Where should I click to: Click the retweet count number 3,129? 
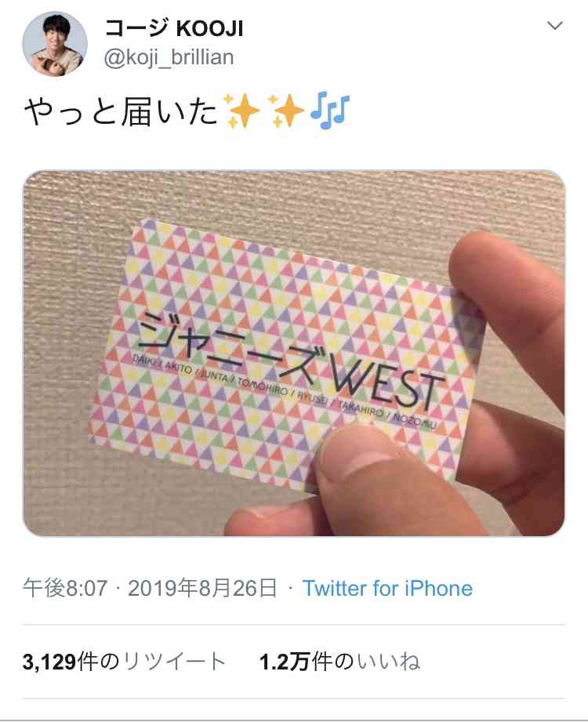click(49, 662)
